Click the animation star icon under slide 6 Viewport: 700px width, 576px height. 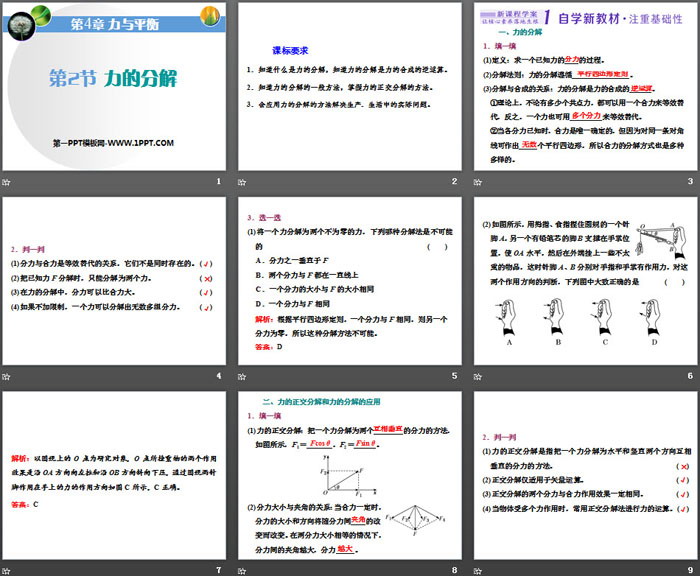(478, 376)
